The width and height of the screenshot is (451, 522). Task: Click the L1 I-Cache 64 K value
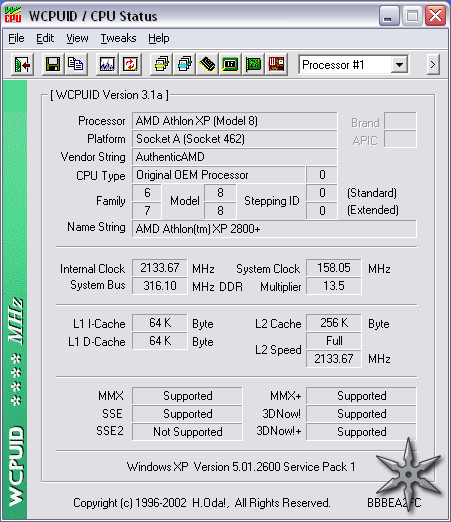point(160,323)
